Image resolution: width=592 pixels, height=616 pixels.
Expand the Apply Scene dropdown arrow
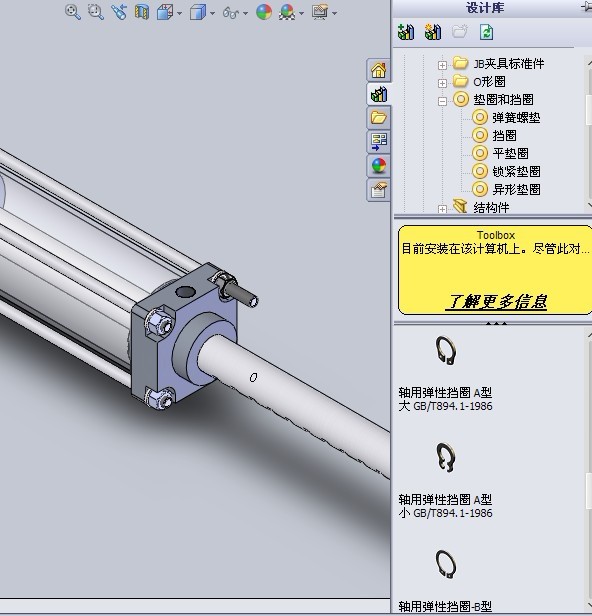tap(302, 13)
